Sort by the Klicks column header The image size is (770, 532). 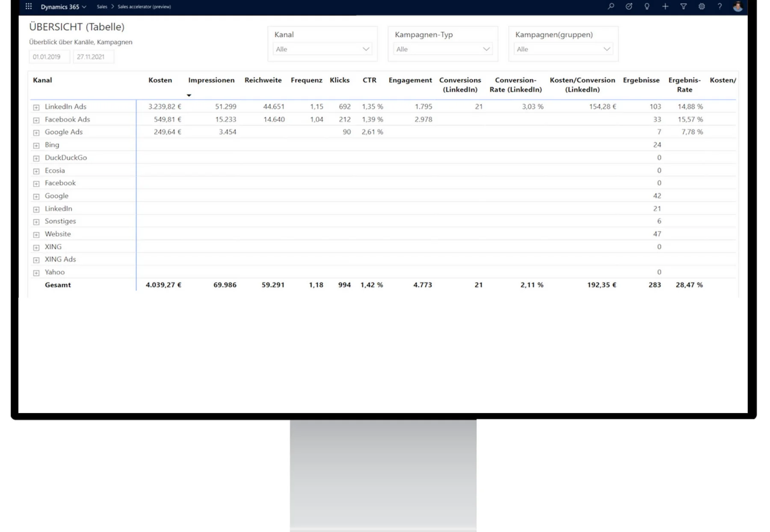coord(340,80)
